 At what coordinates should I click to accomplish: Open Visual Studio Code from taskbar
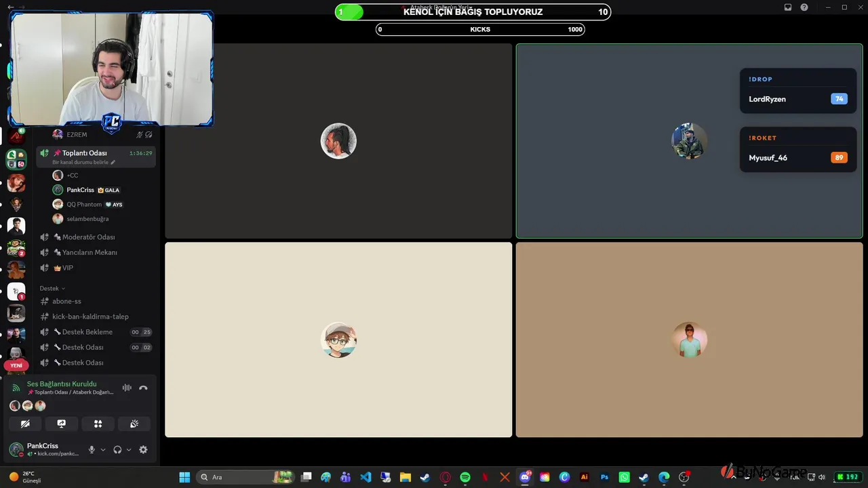click(366, 477)
